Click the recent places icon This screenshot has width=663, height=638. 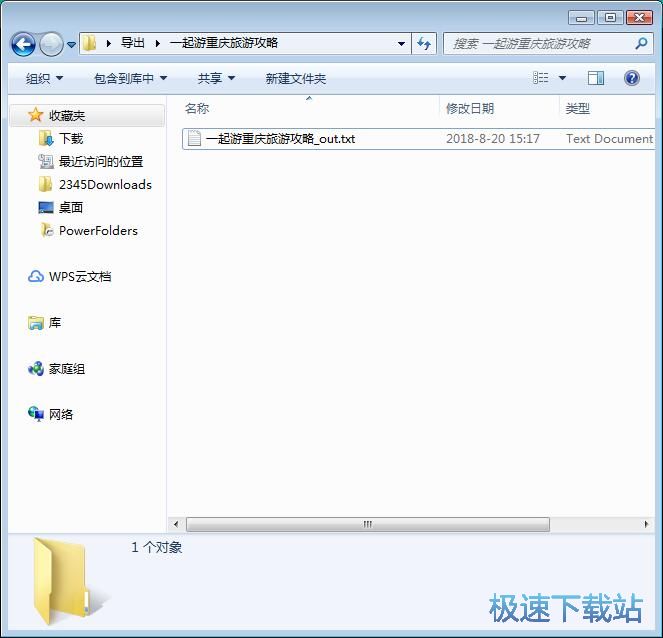point(46,162)
